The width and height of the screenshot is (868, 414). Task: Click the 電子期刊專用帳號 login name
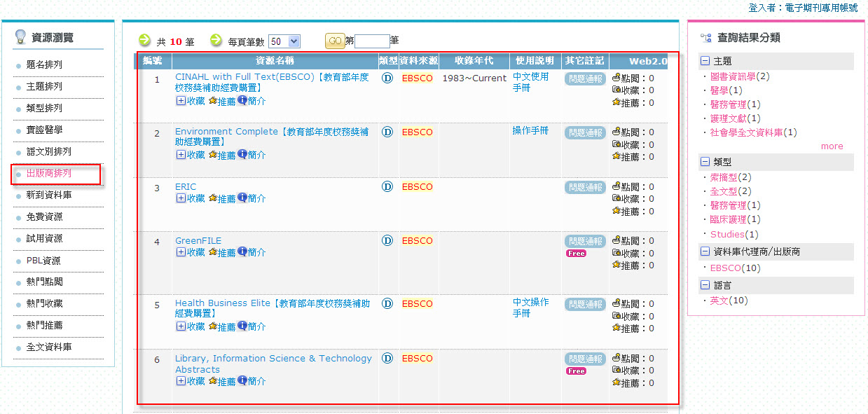coord(821,8)
